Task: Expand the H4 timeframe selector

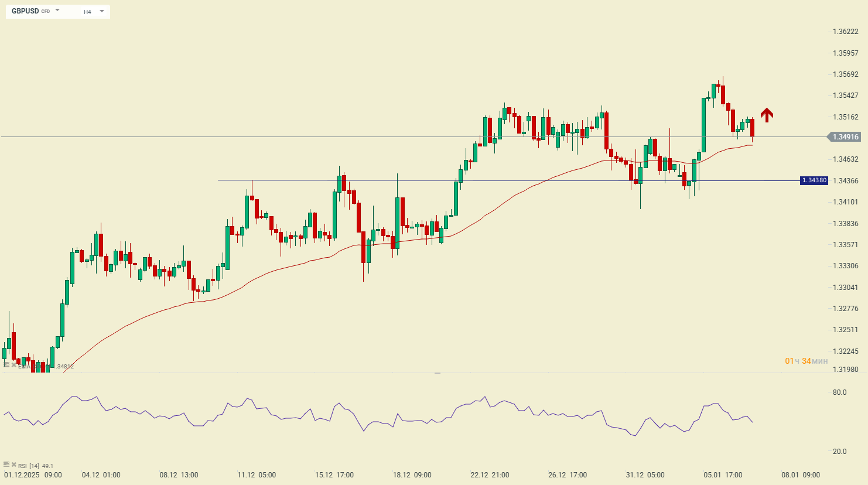Action: (x=102, y=11)
